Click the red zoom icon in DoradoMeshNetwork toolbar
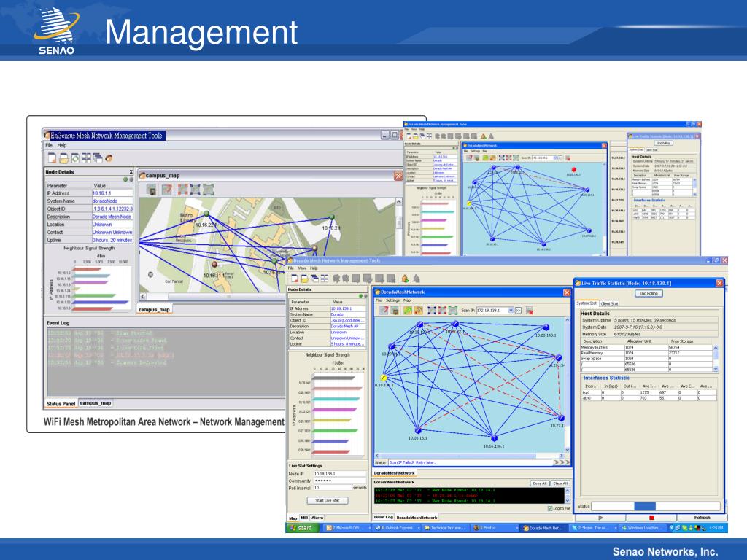Screen dimensions: 747x560 point(442,311)
